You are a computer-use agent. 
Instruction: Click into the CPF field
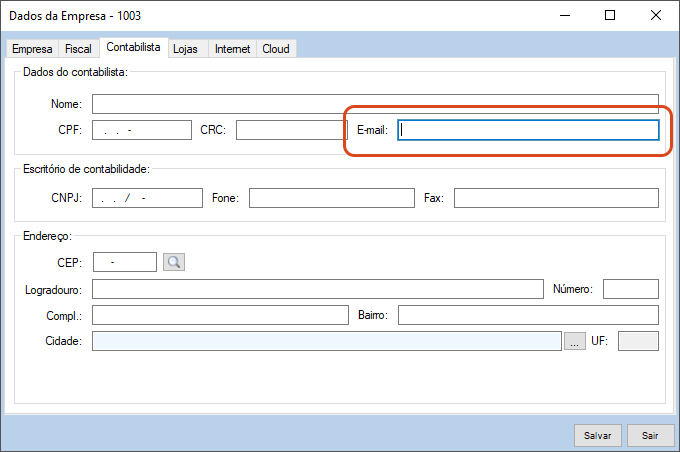(141, 130)
